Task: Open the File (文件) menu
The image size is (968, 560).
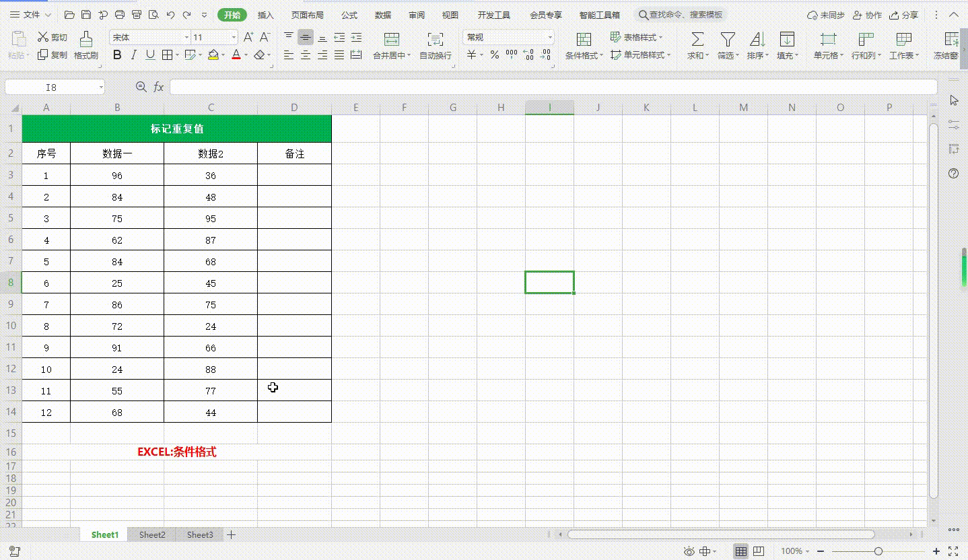Action: (x=30, y=15)
